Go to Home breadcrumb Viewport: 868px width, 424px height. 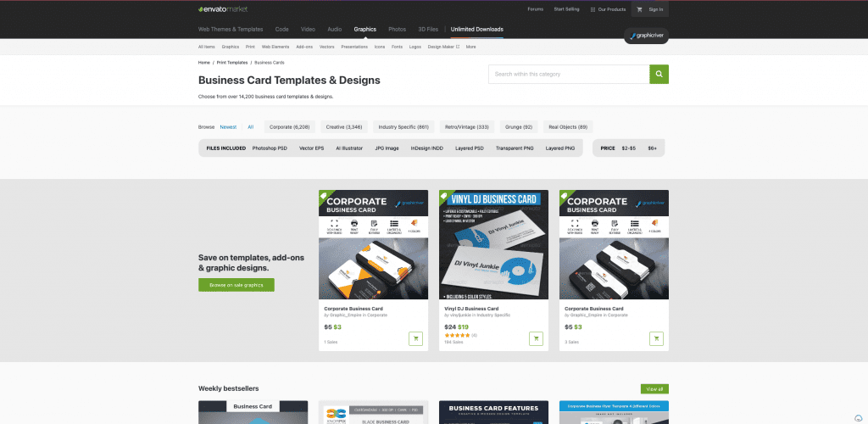pyautogui.click(x=203, y=63)
